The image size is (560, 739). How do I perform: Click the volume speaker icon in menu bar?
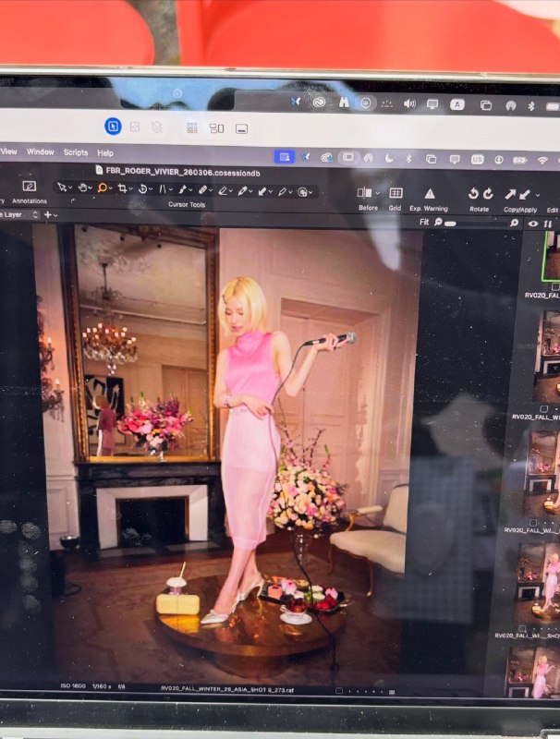pos(409,103)
